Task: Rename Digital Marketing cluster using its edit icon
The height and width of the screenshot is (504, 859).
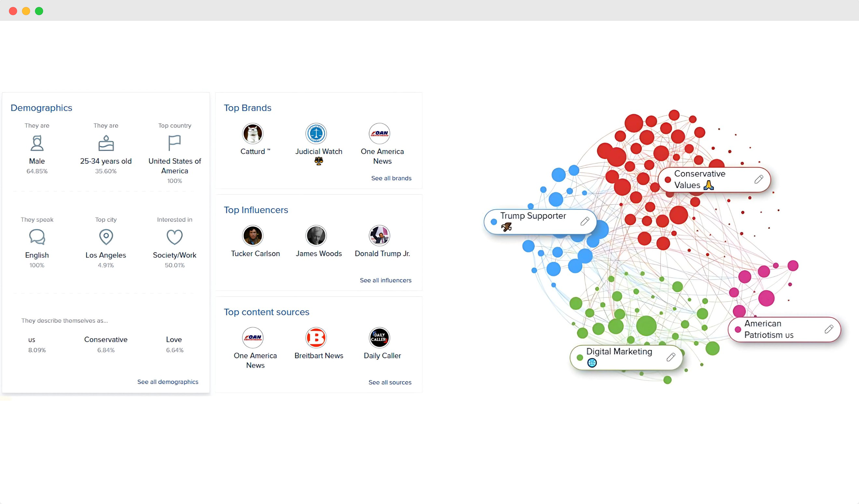Action: [x=671, y=357]
